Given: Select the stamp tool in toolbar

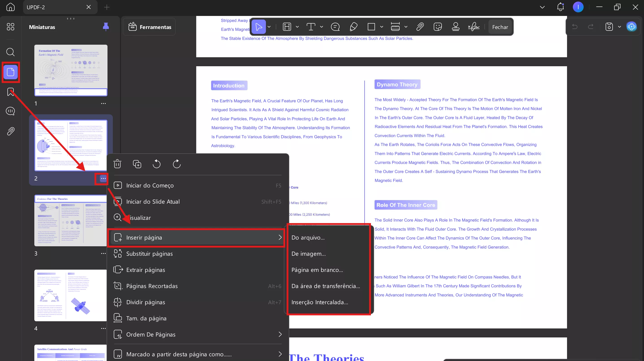Looking at the screenshot, I should [456, 27].
